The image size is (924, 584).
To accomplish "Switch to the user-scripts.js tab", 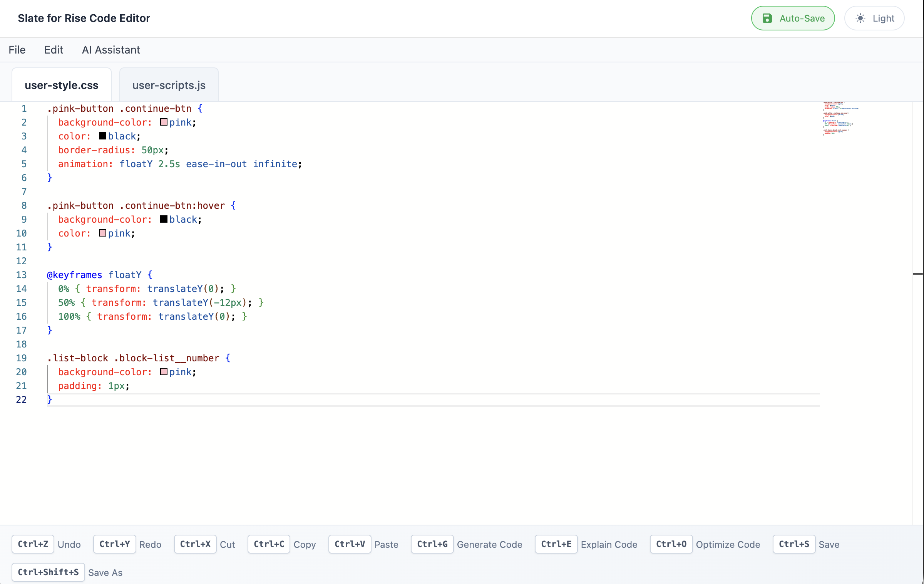I will tap(169, 85).
